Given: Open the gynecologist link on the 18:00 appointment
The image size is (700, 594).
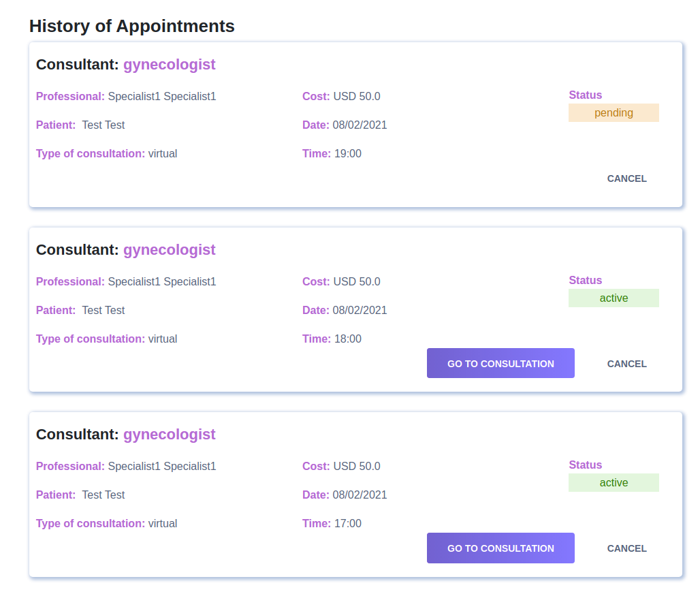Looking at the screenshot, I should (169, 249).
